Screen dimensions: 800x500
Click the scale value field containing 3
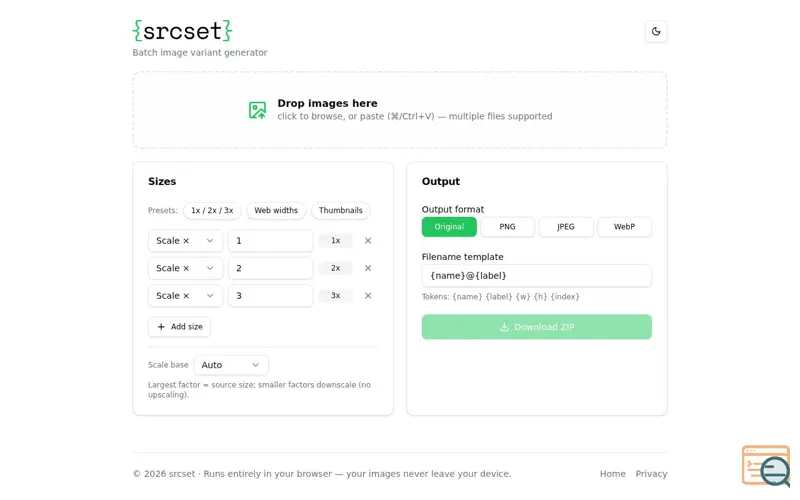coord(270,296)
